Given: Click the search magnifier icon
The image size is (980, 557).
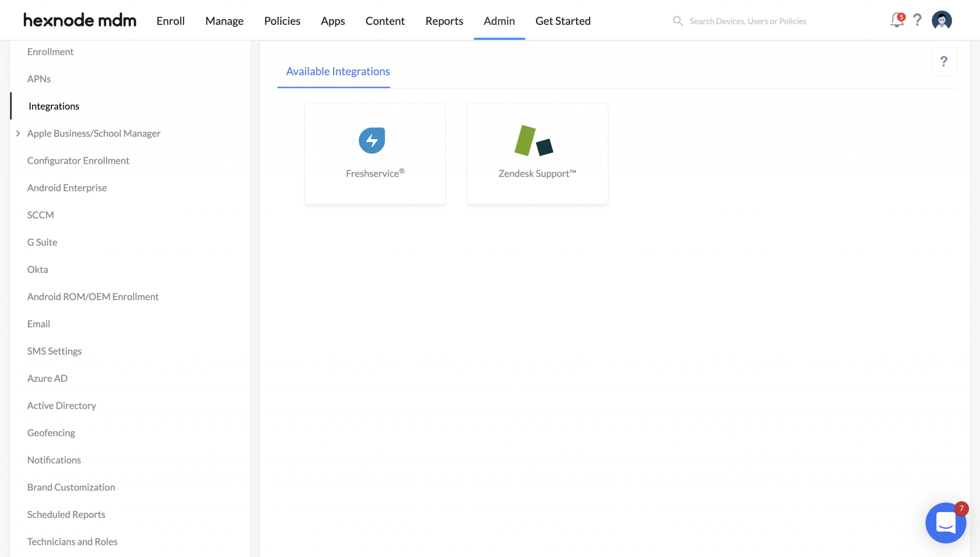Looking at the screenshot, I should coord(678,21).
